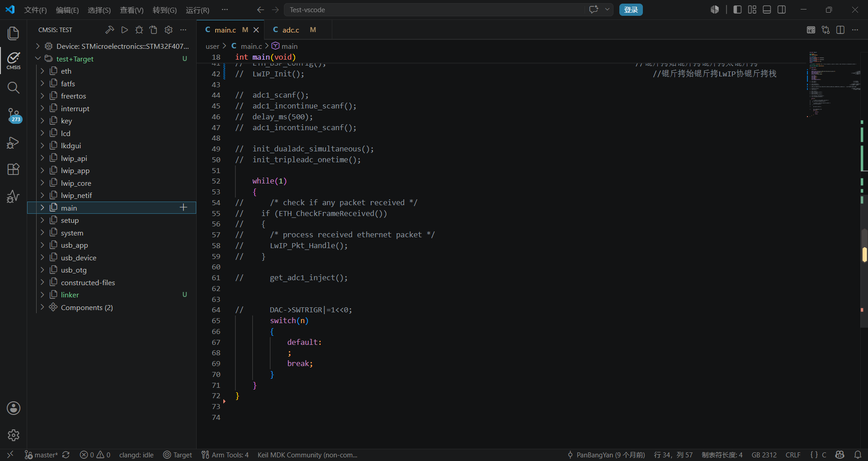Image resolution: width=868 pixels, height=461 pixels.
Task: Open the 运行(R) menu
Action: pyautogui.click(x=198, y=10)
